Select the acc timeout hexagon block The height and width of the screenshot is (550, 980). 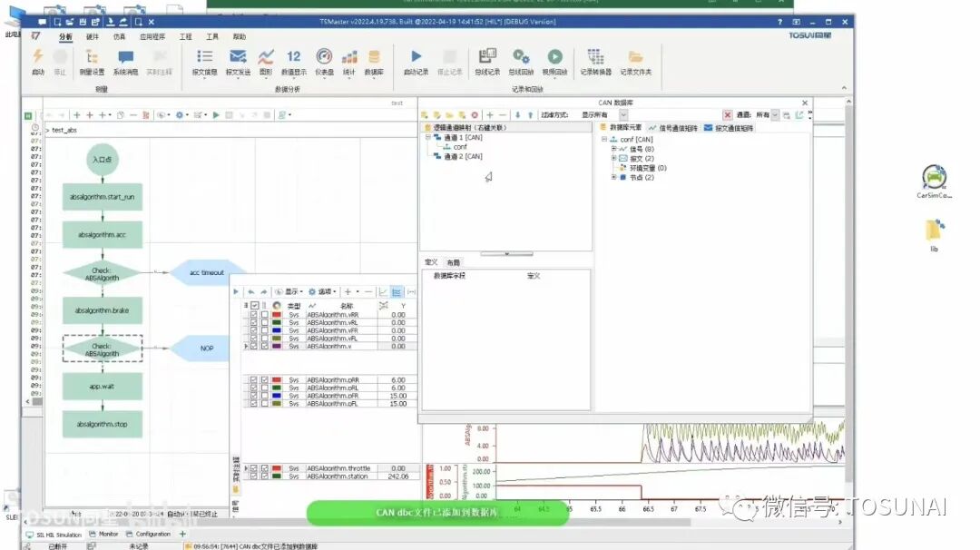pyautogui.click(x=207, y=272)
